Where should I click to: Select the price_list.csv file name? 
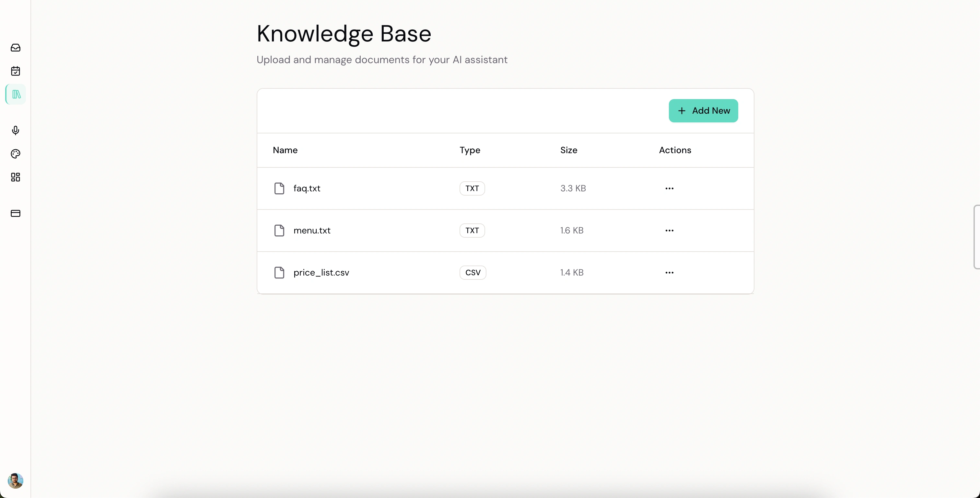(x=321, y=273)
